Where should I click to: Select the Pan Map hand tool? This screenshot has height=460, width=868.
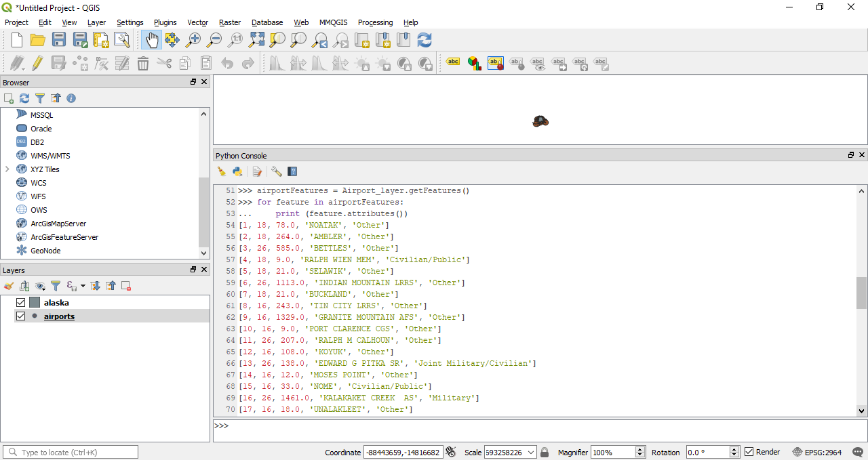click(x=151, y=40)
